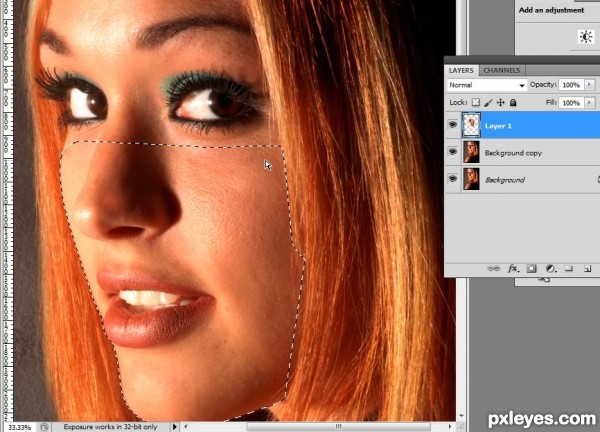This screenshot has height=432, width=600.
Task: Click the 'Add an adjustment' text
Action: 551,10
